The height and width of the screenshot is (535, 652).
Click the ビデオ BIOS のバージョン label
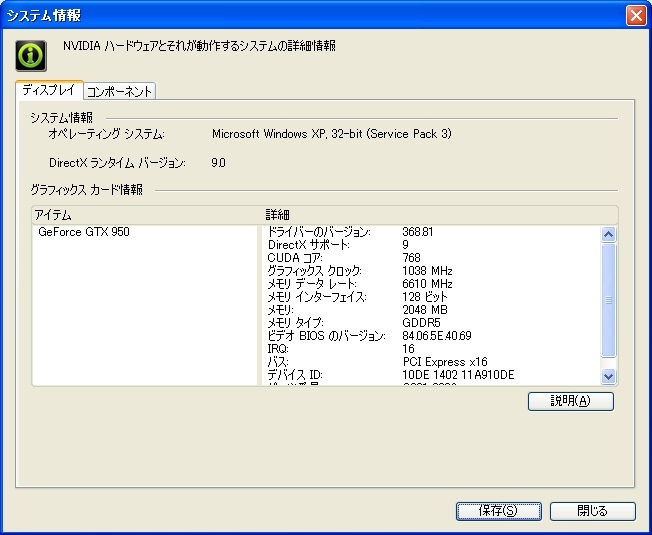pos(326,336)
